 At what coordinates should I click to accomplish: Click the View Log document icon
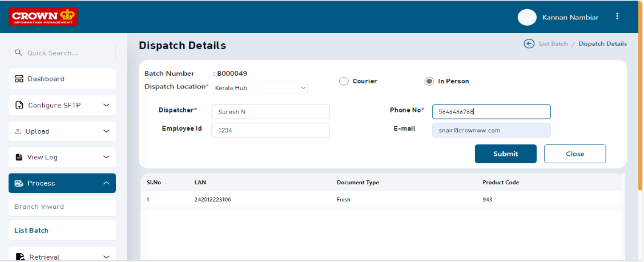pyautogui.click(x=19, y=157)
